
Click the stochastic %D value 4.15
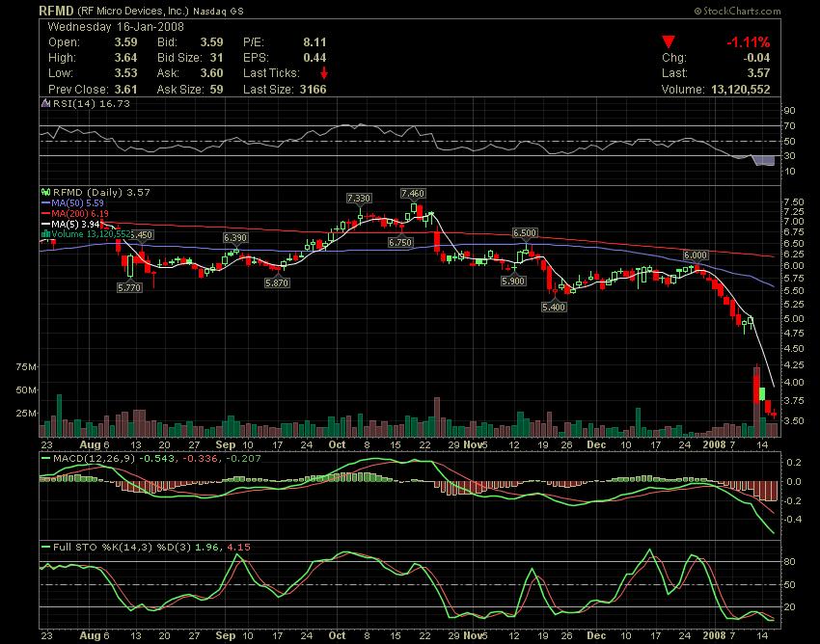[x=238, y=548]
